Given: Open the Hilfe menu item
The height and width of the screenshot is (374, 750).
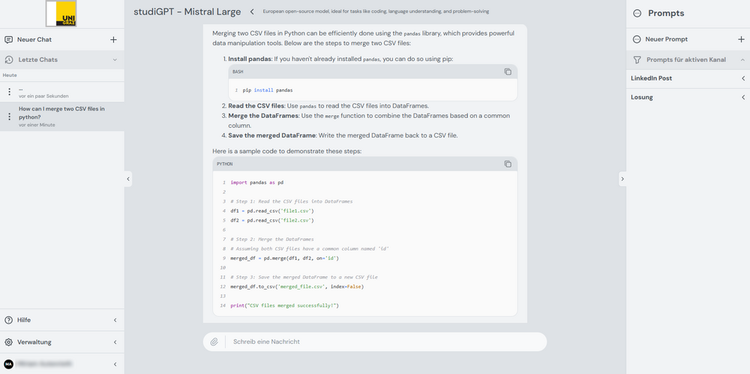Looking at the screenshot, I should (x=62, y=320).
